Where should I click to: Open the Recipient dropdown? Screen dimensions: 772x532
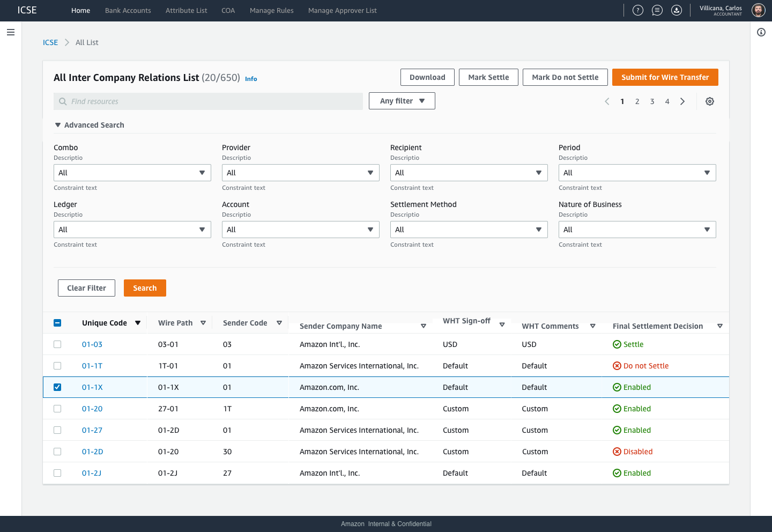click(469, 173)
